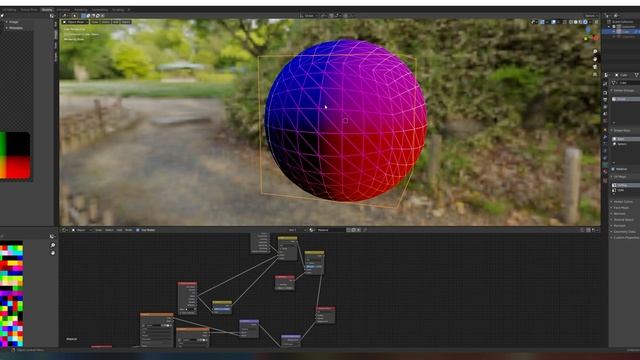Collapse the Vertex Groups panel

(623, 90)
